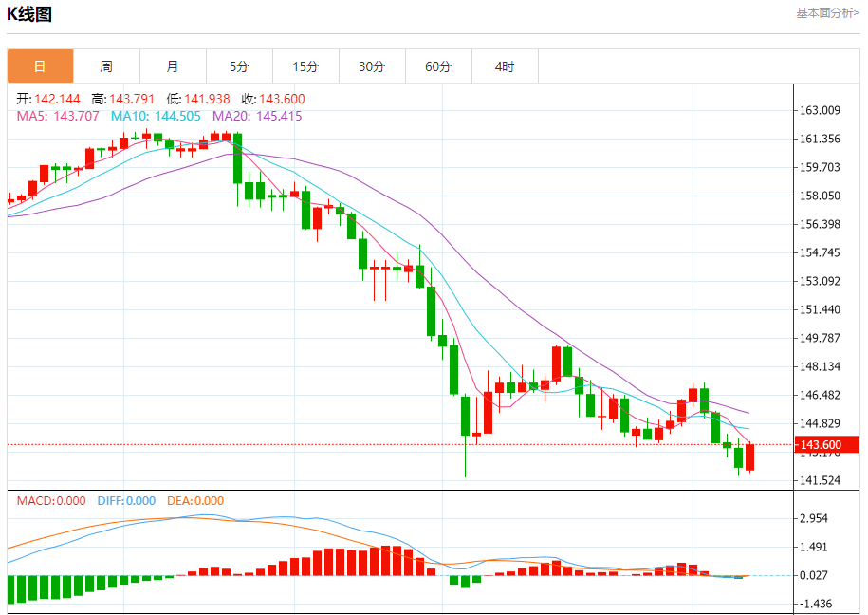The height and width of the screenshot is (615, 868).
Task: Click the 159.703 price axis label
Action: click(820, 167)
